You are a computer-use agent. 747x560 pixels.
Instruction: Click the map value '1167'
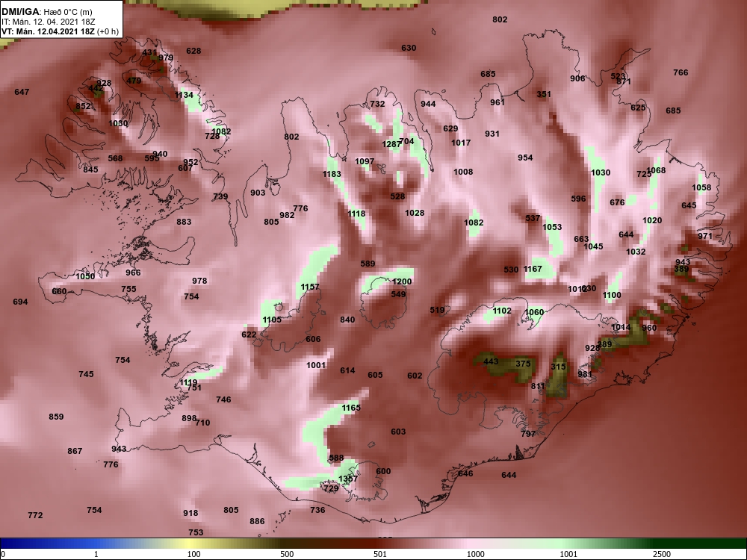tap(533, 269)
